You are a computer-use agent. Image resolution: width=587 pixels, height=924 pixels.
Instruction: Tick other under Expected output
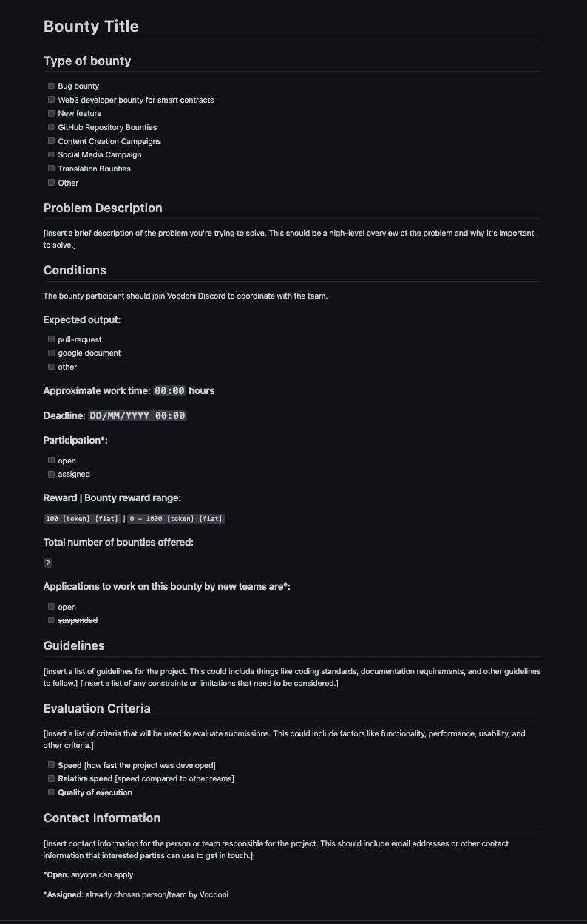[52, 367]
